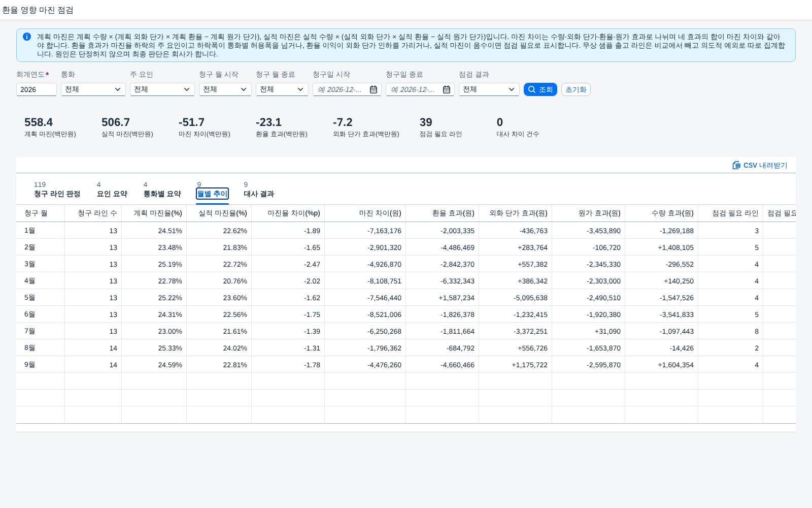This screenshot has width=812, height=508.
Task: Click the value +1,587,234 in 환율 효과 column
Action: (456, 298)
